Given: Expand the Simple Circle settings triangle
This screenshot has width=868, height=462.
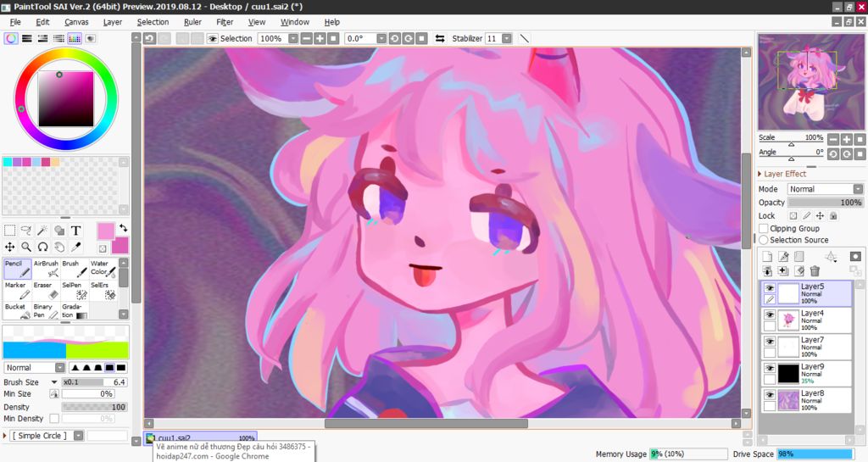Looking at the screenshot, I should coord(5,436).
